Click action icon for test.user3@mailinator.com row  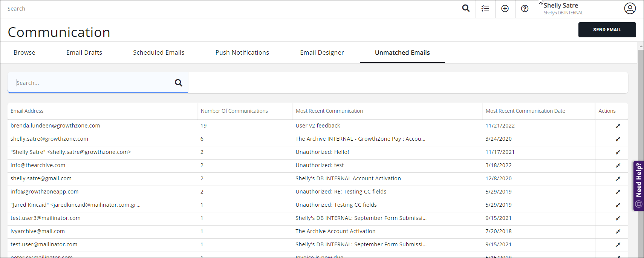pos(618,218)
